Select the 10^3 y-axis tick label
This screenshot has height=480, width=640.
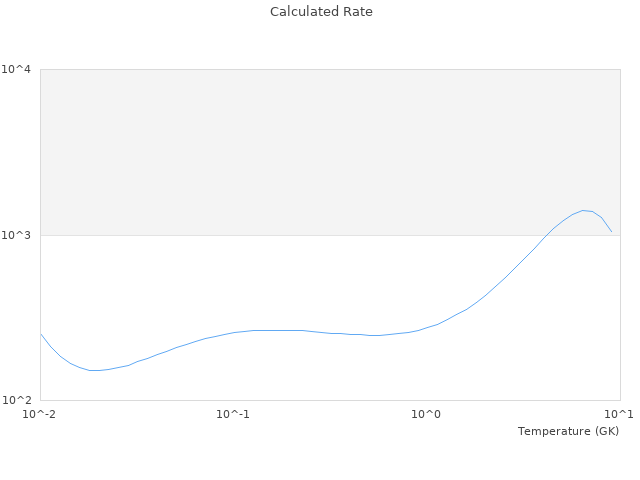[22, 235]
